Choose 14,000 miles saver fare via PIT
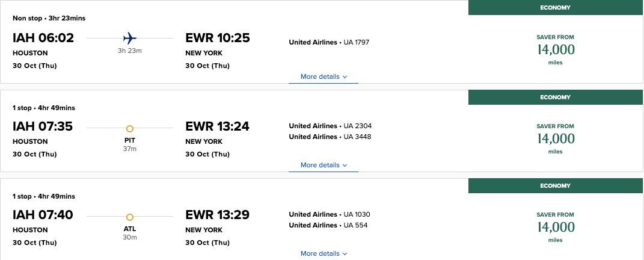Screen dimensions: 644x260 click(x=556, y=138)
